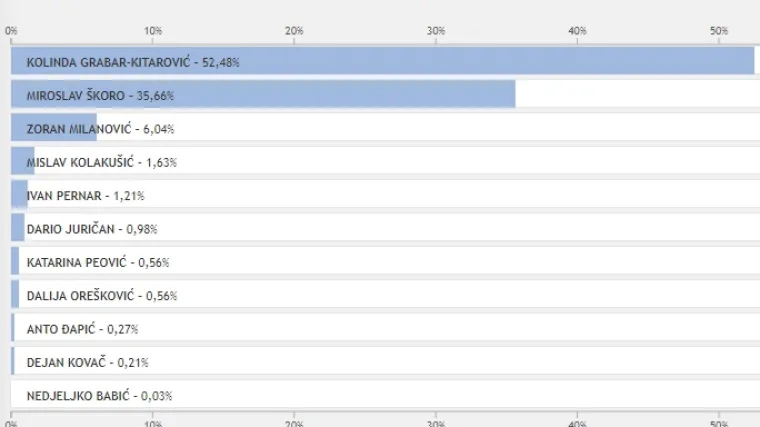
Task: Click the 50% tick on top axis
Action: click(718, 31)
